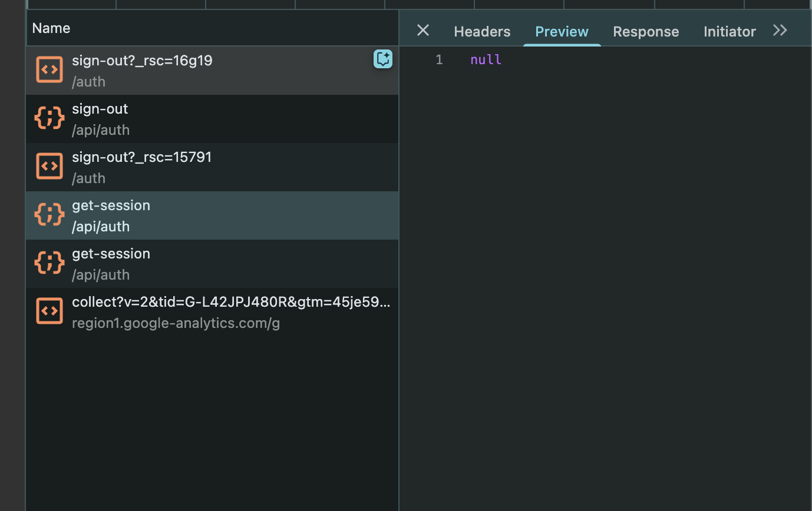Click the AI assistance icon on first request
The height and width of the screenshot is (511, 812).
point(383,59)
